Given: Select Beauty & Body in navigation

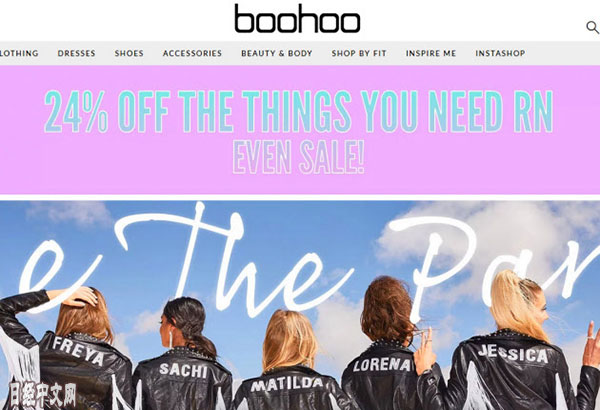Looking at the screenshot, I should click(x=277, y=53).
